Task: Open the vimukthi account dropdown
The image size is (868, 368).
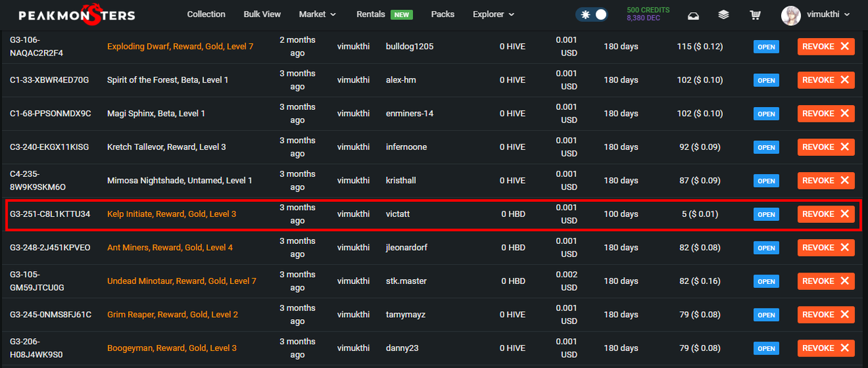Action: [829, 14]
